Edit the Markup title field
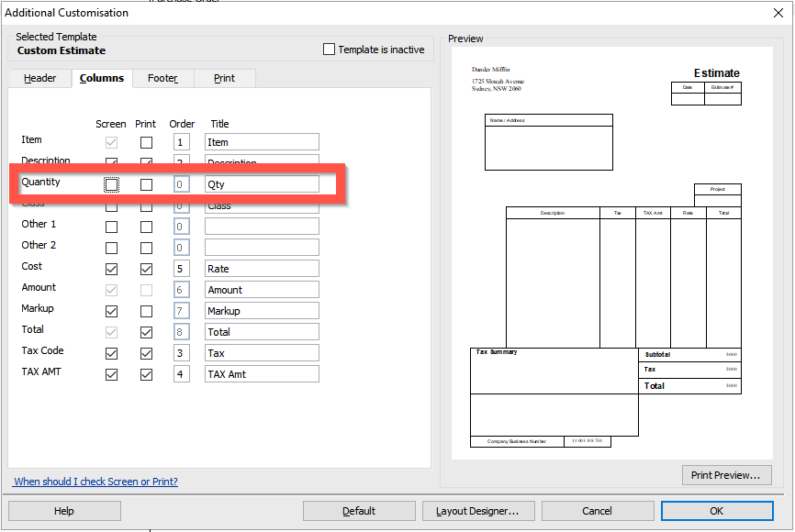This screenshot has height=532, width=795. pos(262,311)
